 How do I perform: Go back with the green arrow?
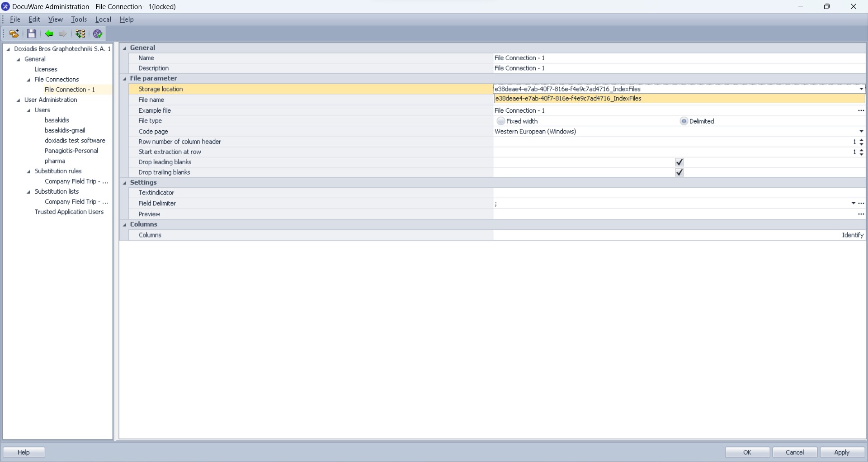coord(49,34)
